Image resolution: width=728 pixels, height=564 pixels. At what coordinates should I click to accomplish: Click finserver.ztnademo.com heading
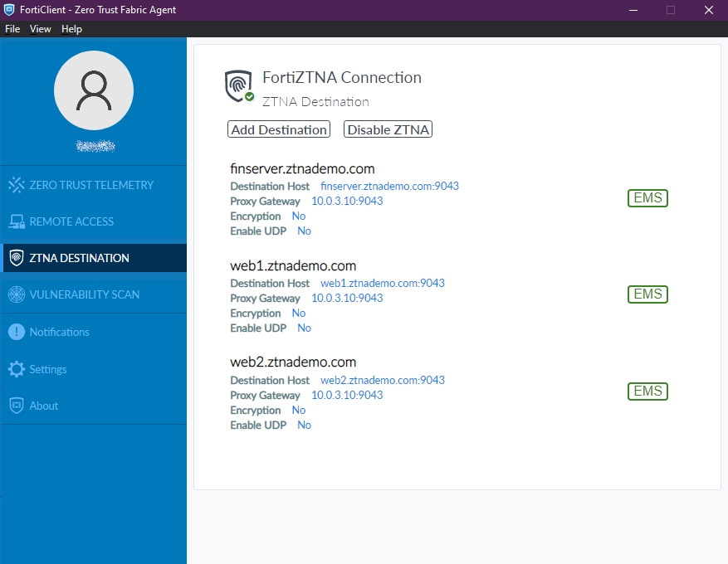tap(302, 168)
